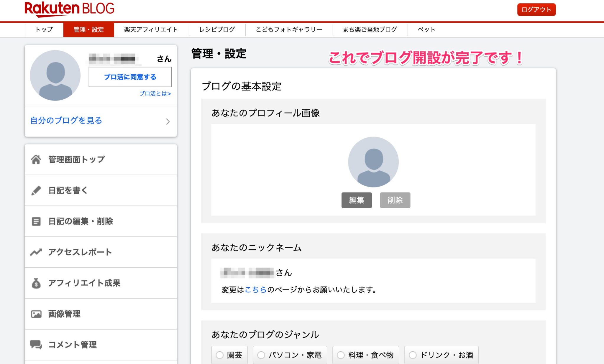The height and width of the screenshot is (364, 604).
Task: Select the 園芸 genre radio button
Action: (x=219, y=355)
